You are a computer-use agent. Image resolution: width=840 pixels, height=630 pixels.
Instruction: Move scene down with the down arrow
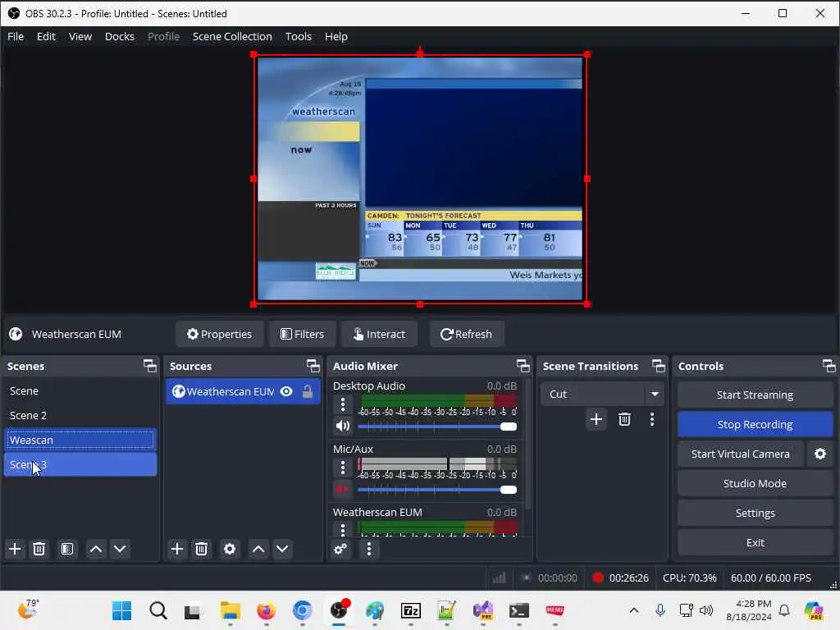pos(120,549)
